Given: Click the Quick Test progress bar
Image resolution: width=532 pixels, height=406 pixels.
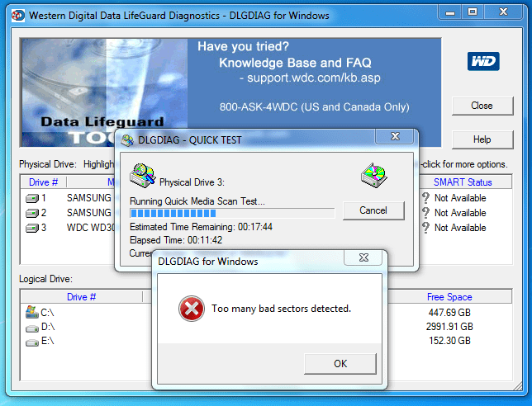Looking at the screenshot, I should 232,213.
